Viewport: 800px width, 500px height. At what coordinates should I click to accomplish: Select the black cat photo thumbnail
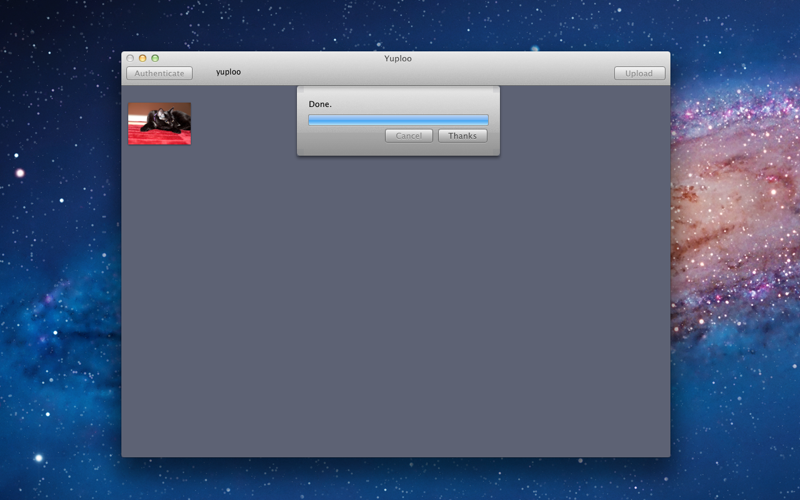point(160,123)
